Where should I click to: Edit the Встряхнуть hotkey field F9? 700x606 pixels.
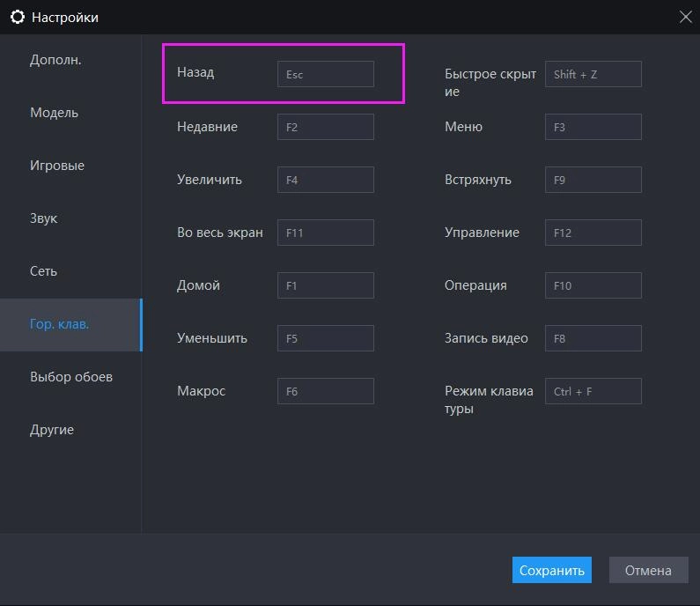point(593,180)
